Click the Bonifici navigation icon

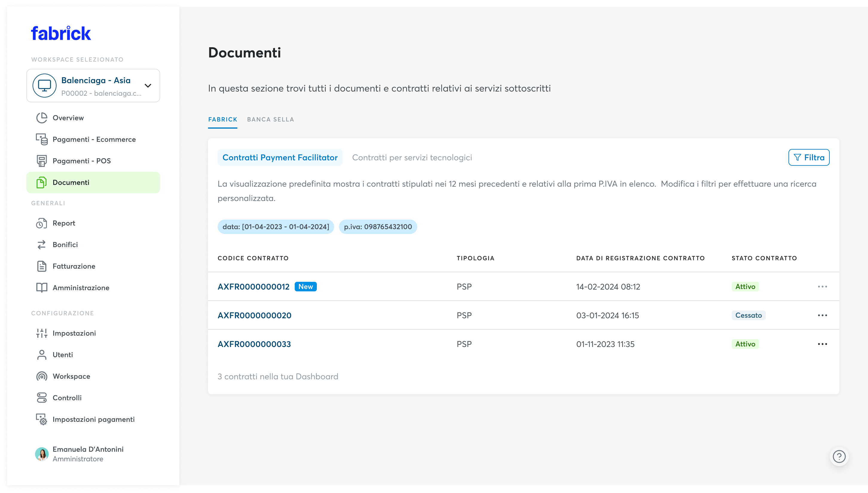point(41,245)
